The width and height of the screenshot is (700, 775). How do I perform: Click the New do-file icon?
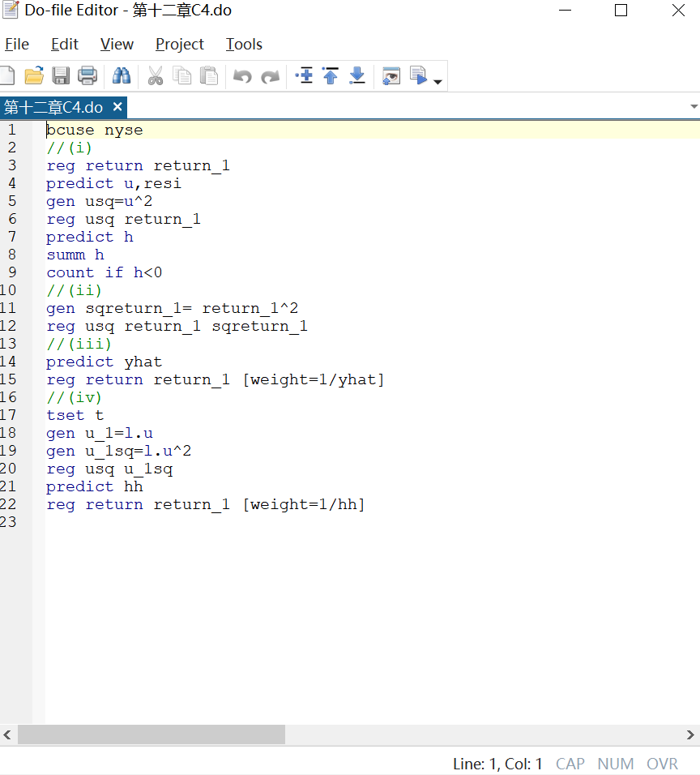6,76
